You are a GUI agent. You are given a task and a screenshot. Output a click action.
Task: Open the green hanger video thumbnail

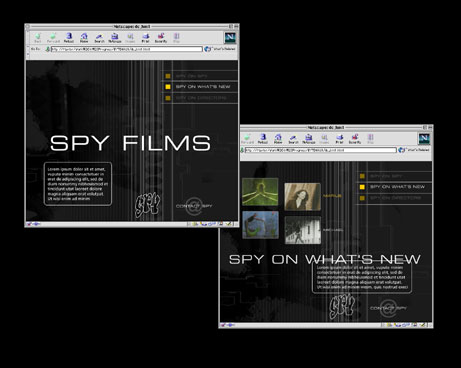tap(260, 192)
